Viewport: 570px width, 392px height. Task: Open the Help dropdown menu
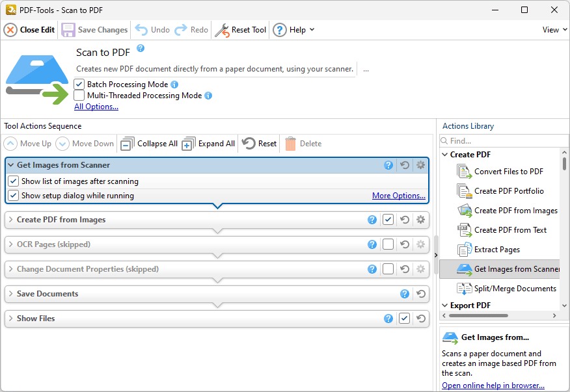293,30
